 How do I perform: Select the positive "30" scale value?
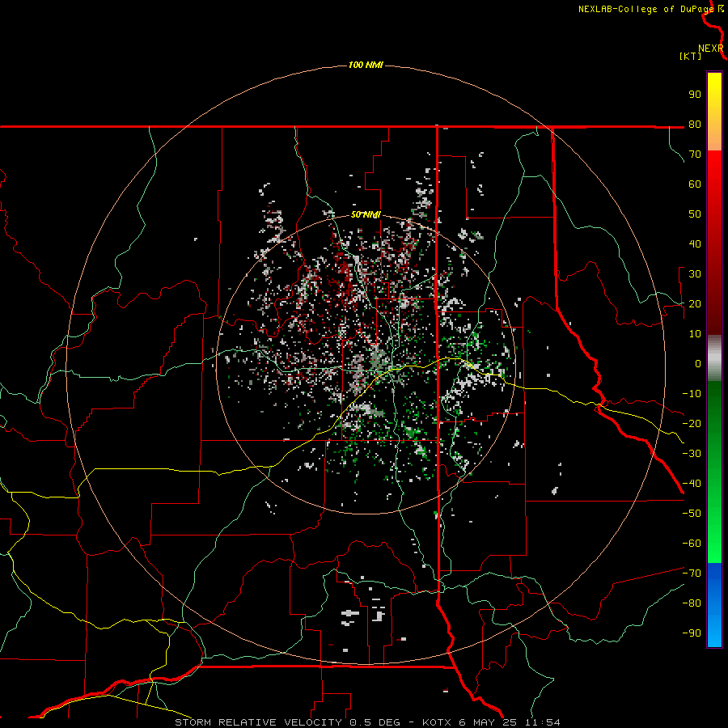(x=695, y=273)
